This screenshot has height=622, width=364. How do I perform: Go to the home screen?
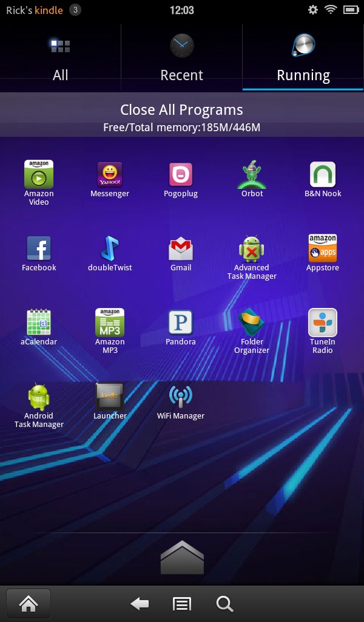click(29, 604)
